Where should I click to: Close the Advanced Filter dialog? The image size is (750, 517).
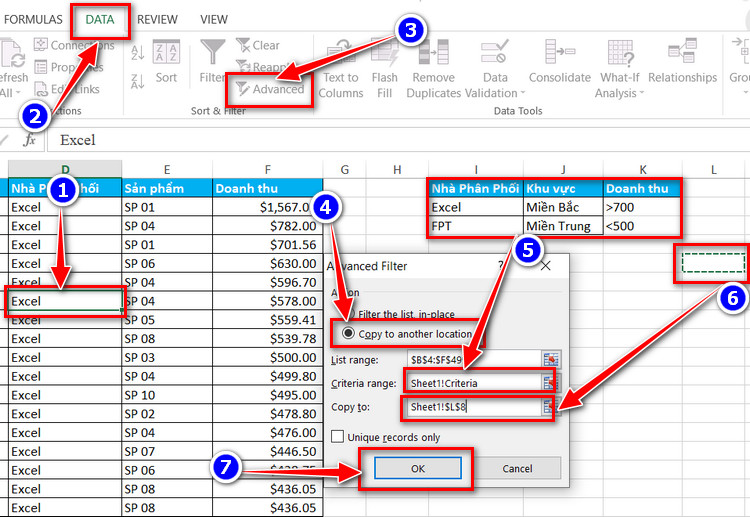point(546,266)
